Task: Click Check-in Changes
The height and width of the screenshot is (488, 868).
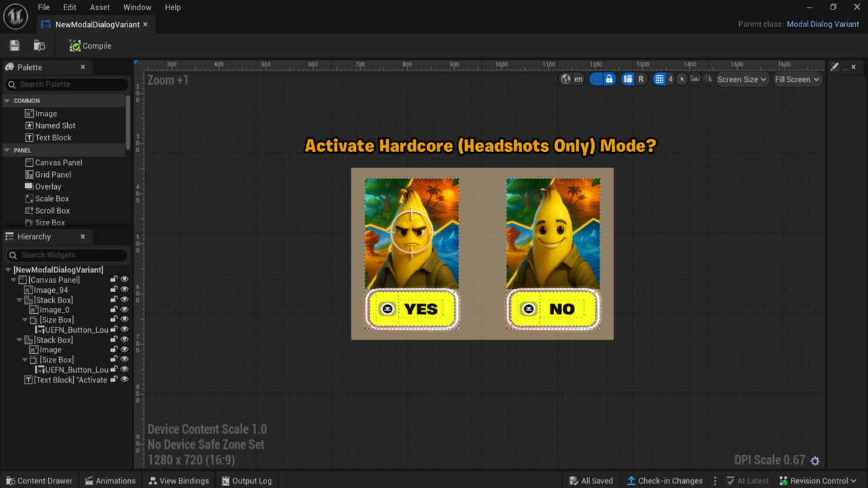Action: pyautogui.click(x=665, y=481)
